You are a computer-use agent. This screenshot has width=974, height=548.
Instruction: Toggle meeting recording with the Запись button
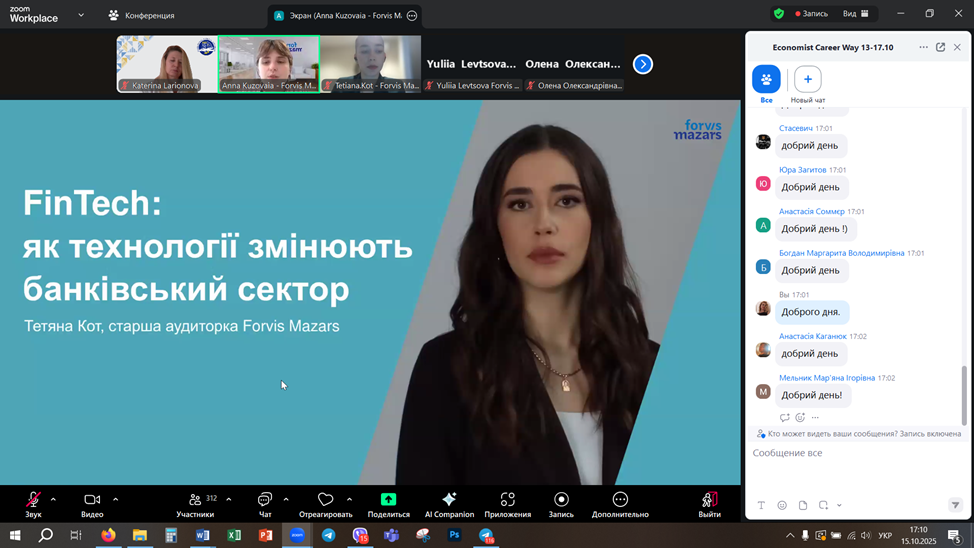561,503
